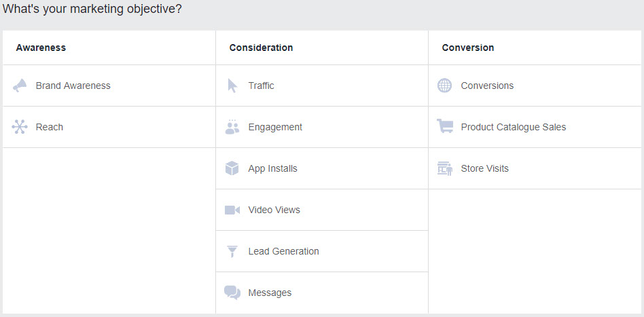
Task: Select the Lead Generation funnel icon
Action: [x=232, y=251]
